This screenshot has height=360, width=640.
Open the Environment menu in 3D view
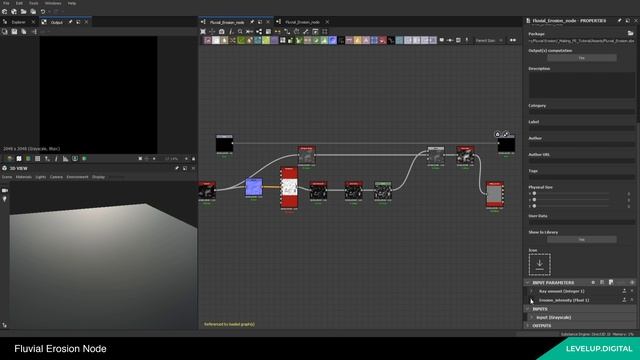pos(77,177)
